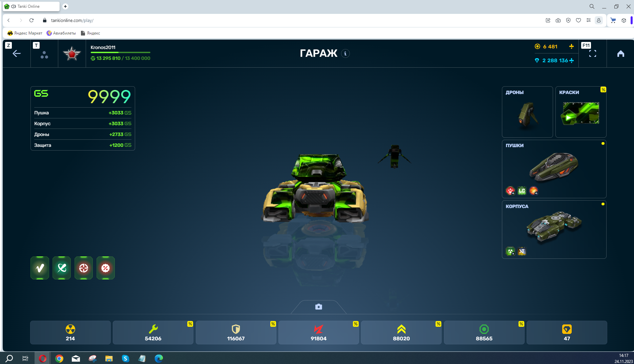The width and height of the screenshot is (634, 364).
Task: Click the Корпус +3033 GS row
Action: click(83, 123)
